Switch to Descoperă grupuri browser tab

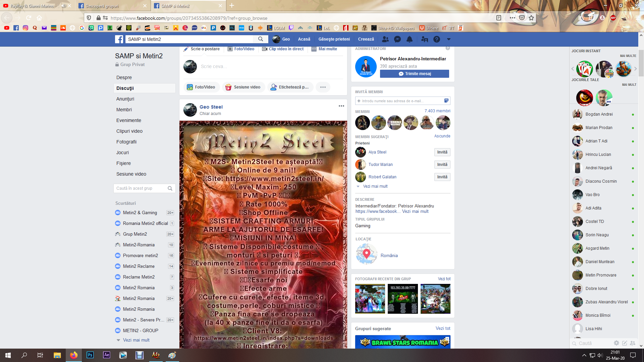coord(102,6)
